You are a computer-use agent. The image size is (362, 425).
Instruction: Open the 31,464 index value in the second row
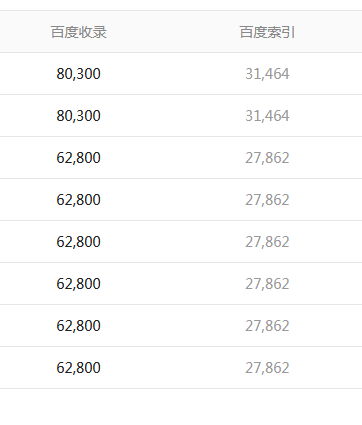[267, 116]
